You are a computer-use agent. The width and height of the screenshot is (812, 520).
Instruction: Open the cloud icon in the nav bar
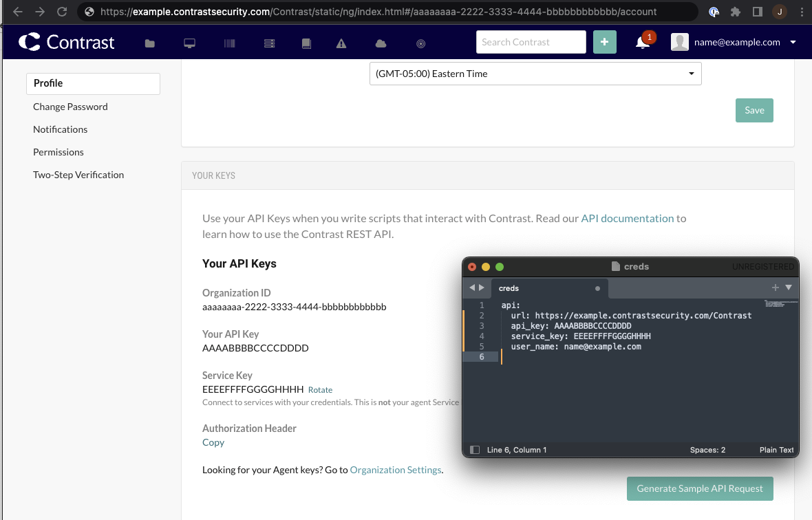pyautogui.click(x=381, y=43)
